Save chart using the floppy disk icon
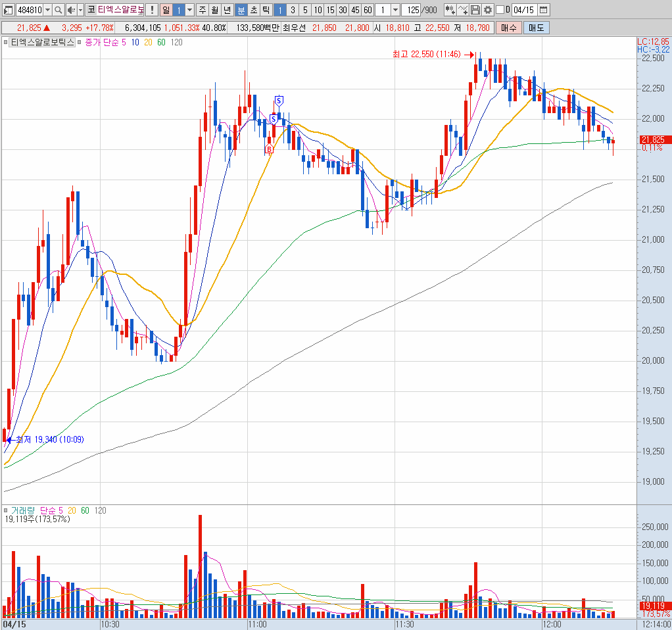Screen dimensions: 672x630 point(475,10)
